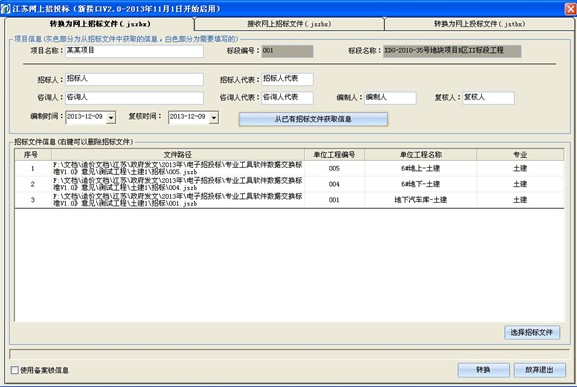The width and height of the screenshot is (577, 387).
Task: Click 从已有招标文件获取信息 button
Action: 313,119
